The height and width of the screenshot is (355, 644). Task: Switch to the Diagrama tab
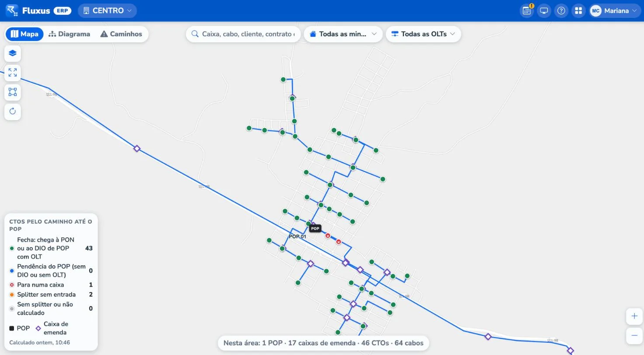tap(69, 34)
